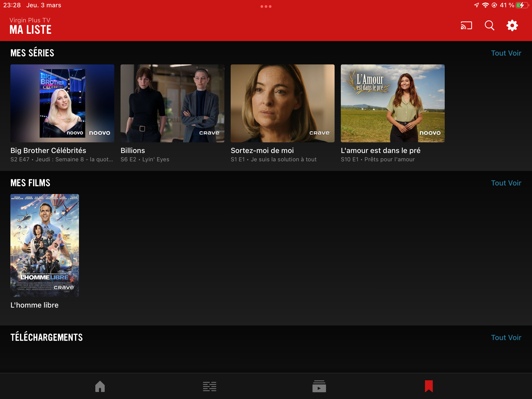This screenshot has width=532, height=399.
Task: Open the Big Brother Célébrités thumbnail
Action: pyautogui.click(x=62, y=103)
